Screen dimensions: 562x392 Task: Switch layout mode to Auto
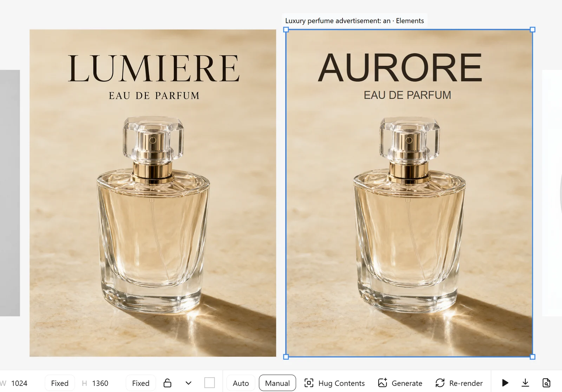tap(241, 383)
